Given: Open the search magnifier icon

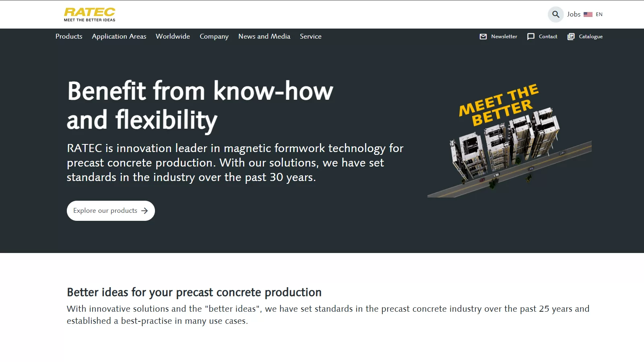Looking at the screenshot, I should [x=555, y=14].
